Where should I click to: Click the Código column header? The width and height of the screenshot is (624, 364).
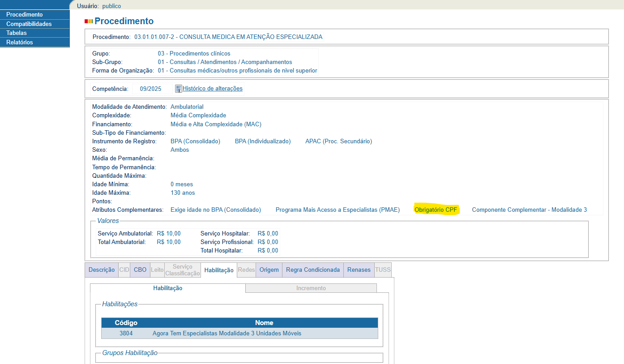[x=126, y=323]
